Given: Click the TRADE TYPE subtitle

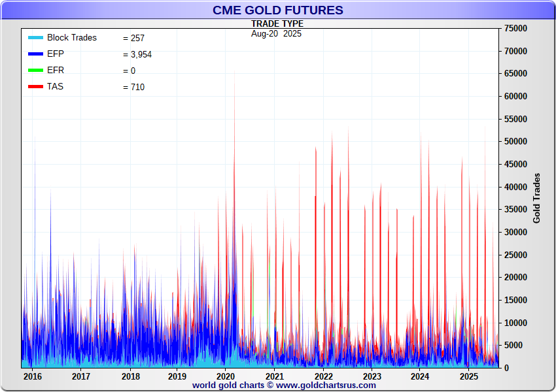Looking at the screenshot, I should tap(277, 24).
